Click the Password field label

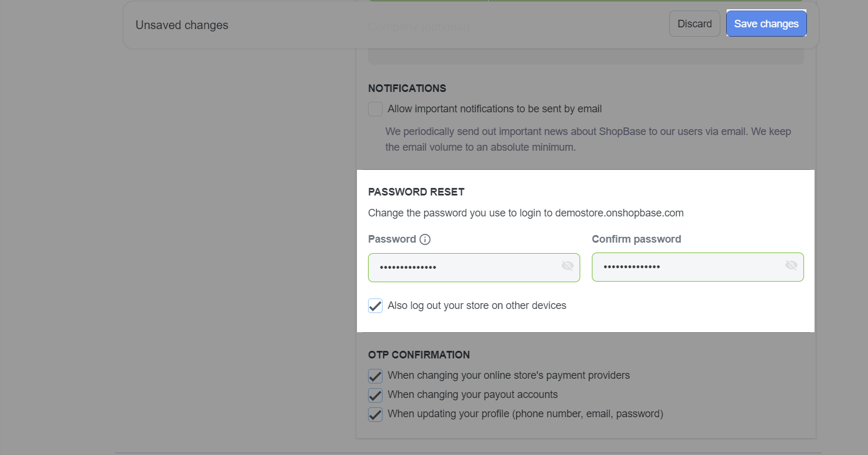tap(392, 239)
